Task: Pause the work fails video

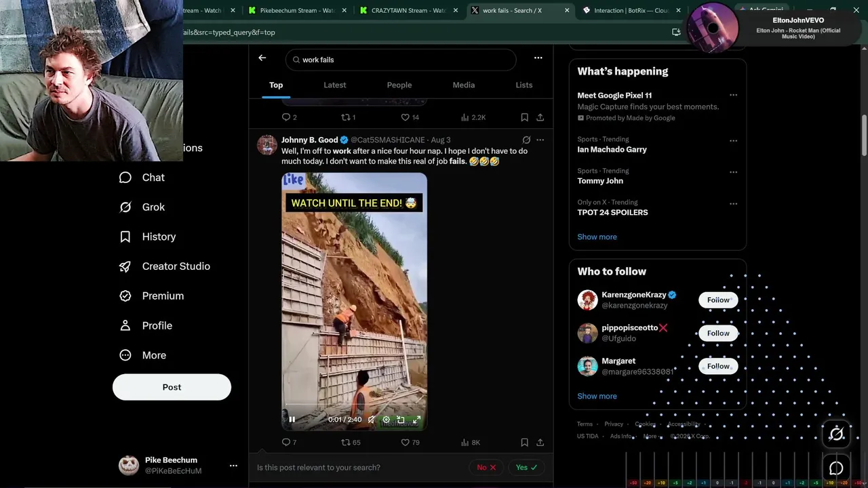Action: (292, 420)
